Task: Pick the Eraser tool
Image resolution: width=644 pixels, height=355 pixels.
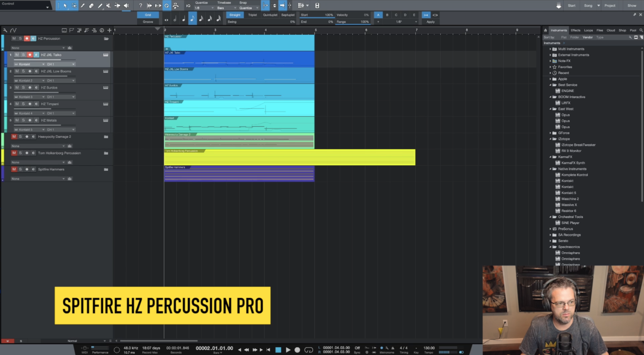Action: click(91, 5)
